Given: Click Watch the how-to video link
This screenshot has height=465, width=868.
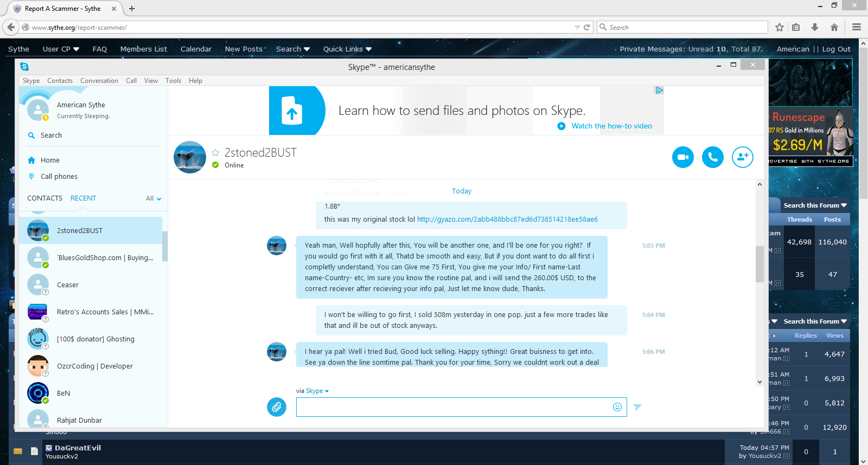Looking at the screenshot, I should click(611, 126).
